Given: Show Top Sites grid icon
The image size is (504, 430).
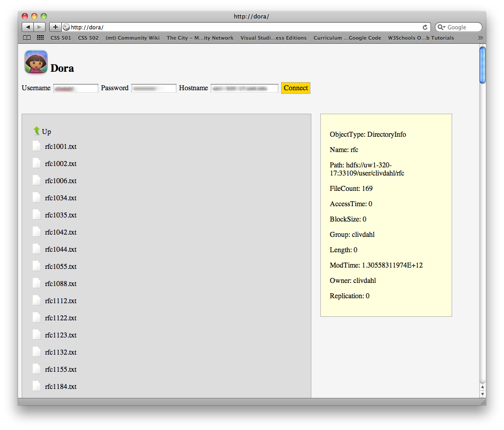Looking at the screenshot, I should click(40, 38).
